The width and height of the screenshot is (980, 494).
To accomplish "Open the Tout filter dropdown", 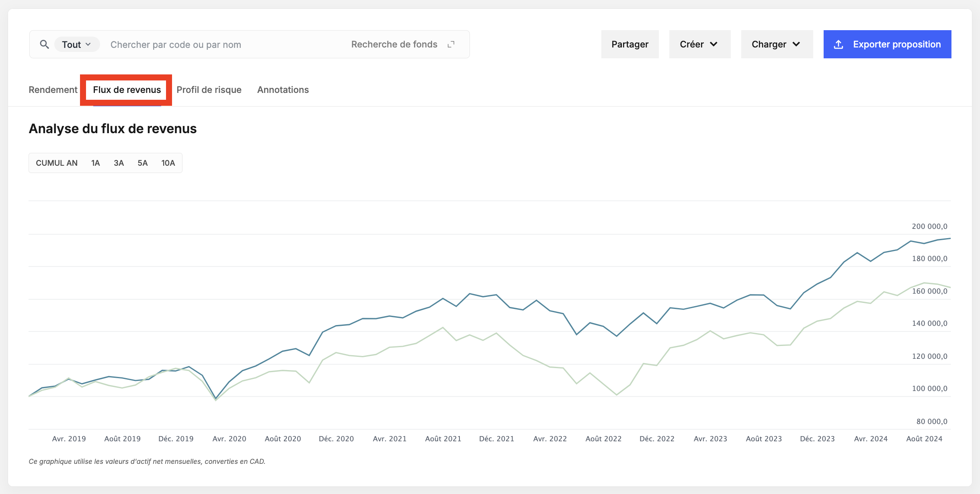I will [76, 44].
